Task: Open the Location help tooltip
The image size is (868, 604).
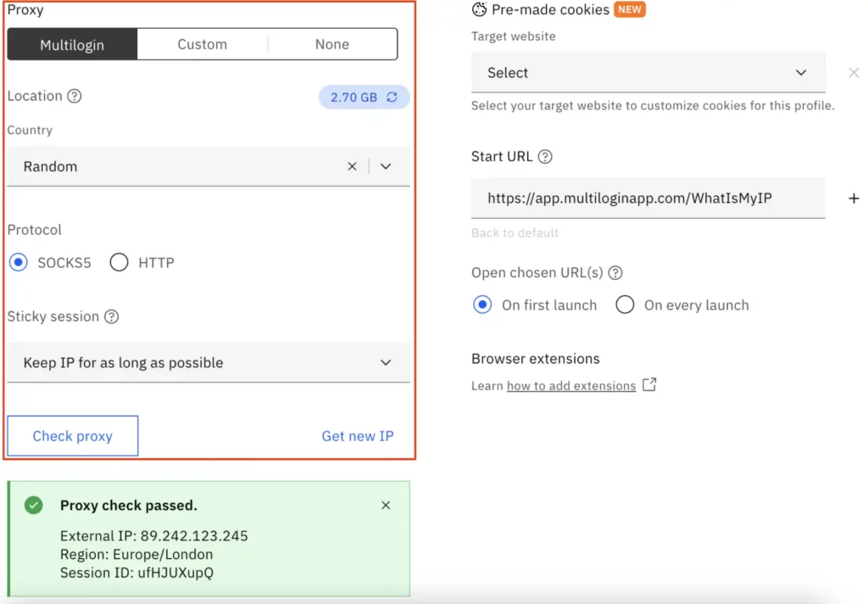Action: point(73,96)
